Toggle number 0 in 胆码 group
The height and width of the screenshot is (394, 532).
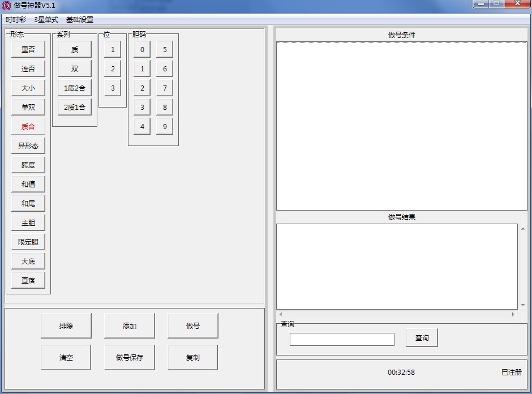(142, 50)
